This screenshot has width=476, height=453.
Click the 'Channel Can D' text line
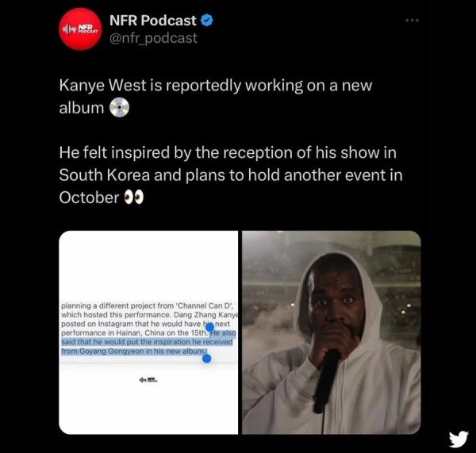point(148,305)
